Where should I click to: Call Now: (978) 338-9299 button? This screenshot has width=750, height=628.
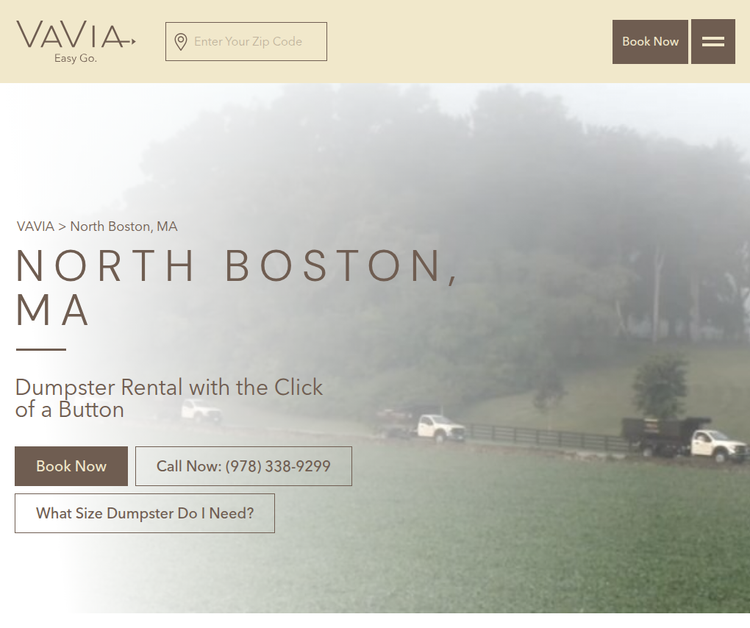pos(243,466)
